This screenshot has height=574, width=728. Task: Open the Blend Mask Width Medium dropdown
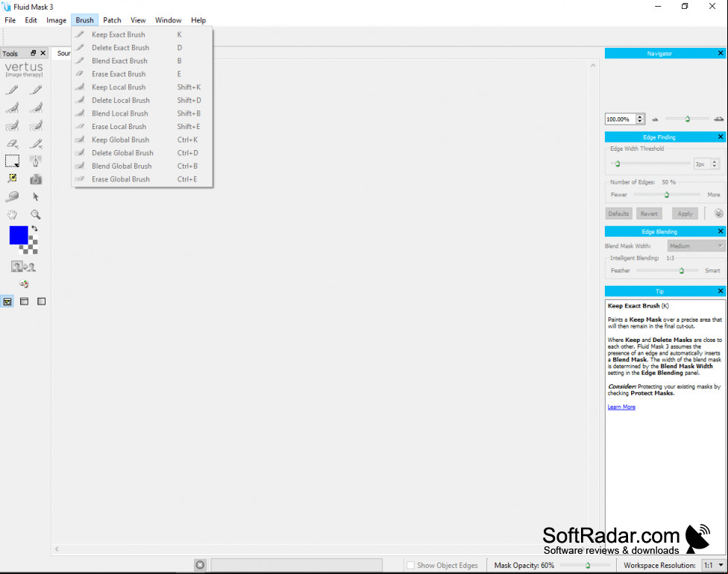tap(696, 246)
